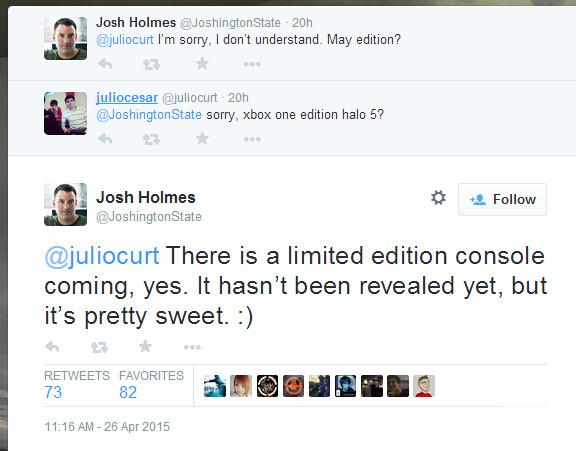Reply to the limited edition console tweet
This screenshot has height=451, width=576.
coord(52,346)
